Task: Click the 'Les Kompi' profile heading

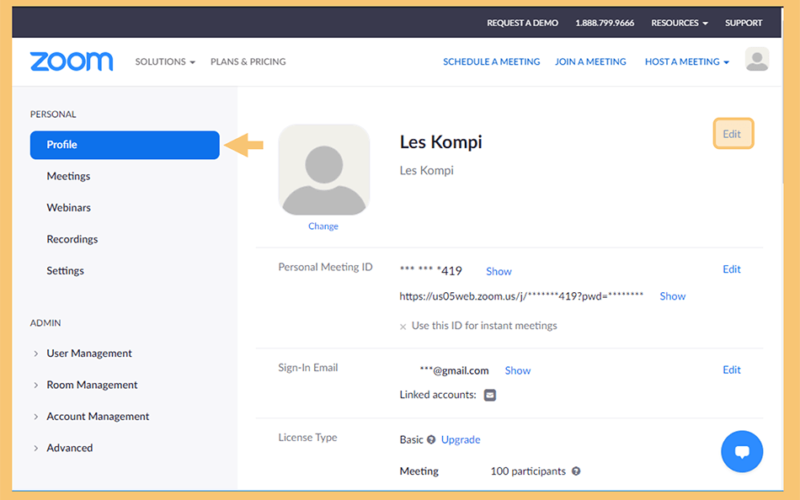Action: click(441, 142)
